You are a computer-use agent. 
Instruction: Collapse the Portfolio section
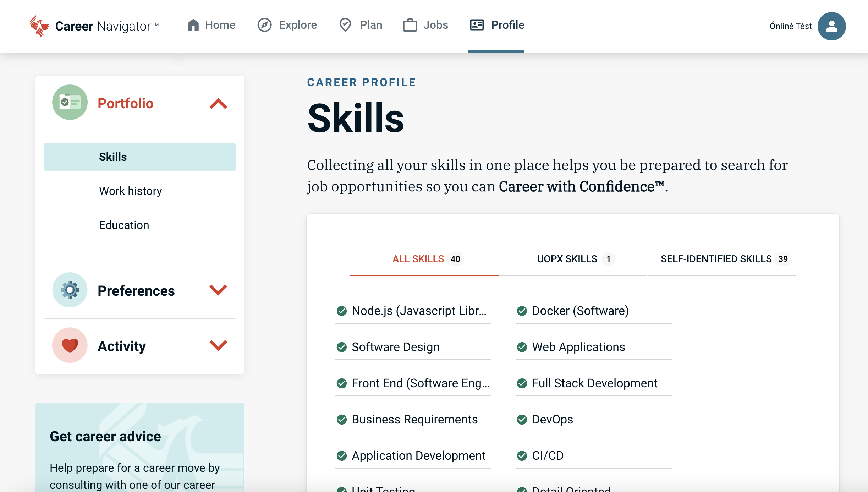[x=218, y=104]
